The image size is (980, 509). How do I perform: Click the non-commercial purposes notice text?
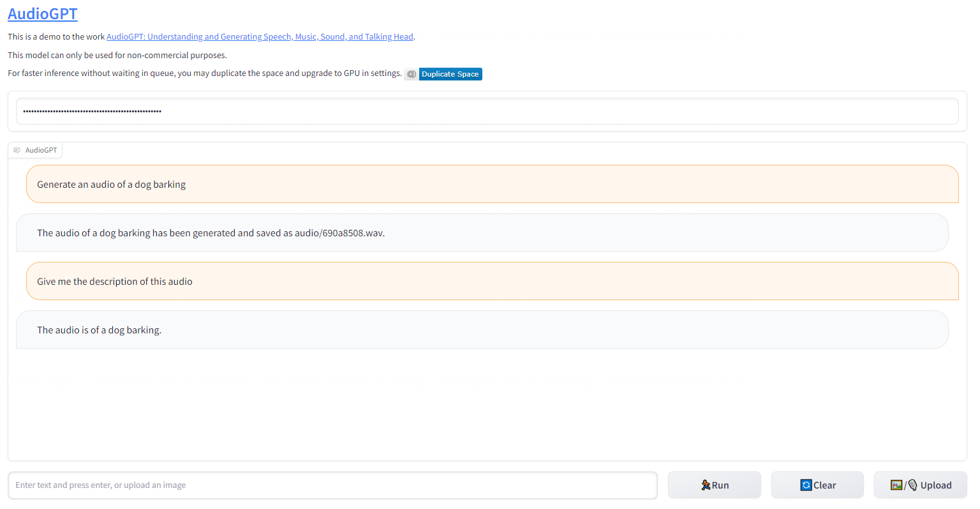[117, 56]
